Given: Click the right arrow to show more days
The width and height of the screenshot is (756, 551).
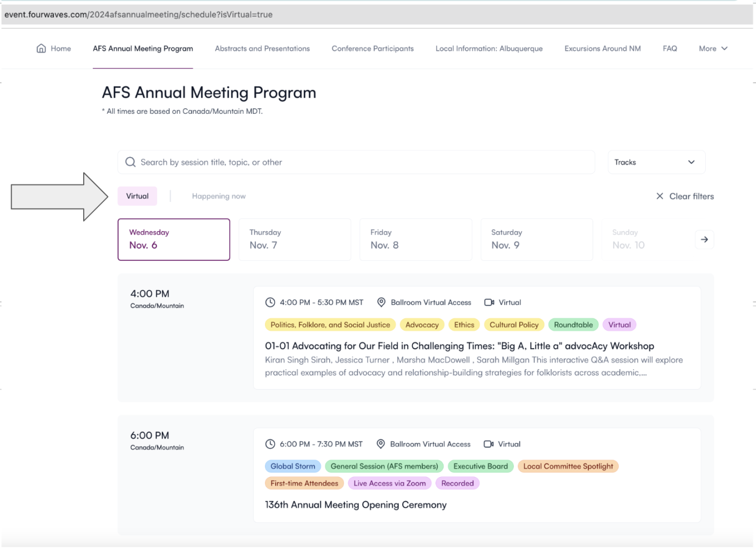Looking at the screenshot, I should (704, 240).
